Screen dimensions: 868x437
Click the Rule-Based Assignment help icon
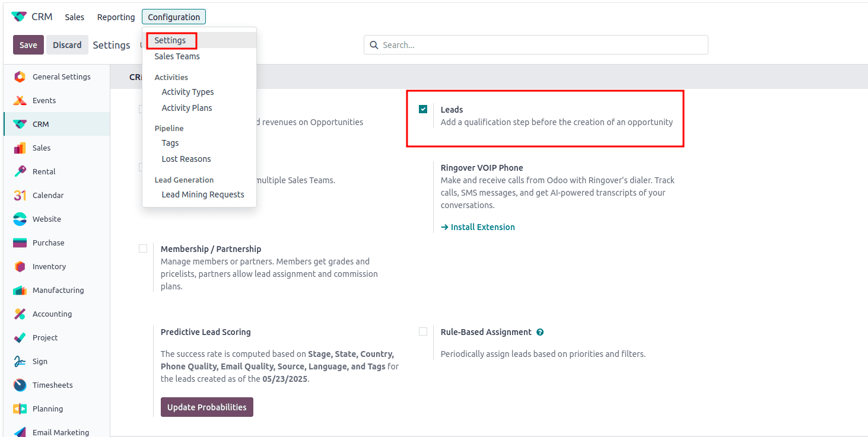point(540,332)
